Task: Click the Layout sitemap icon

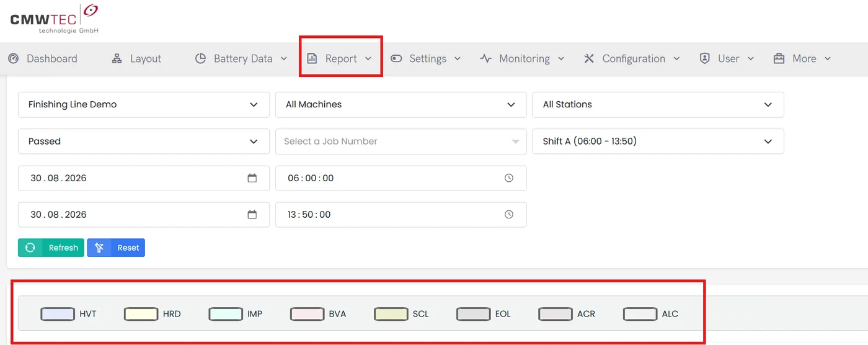Action: tap(117, 58)
